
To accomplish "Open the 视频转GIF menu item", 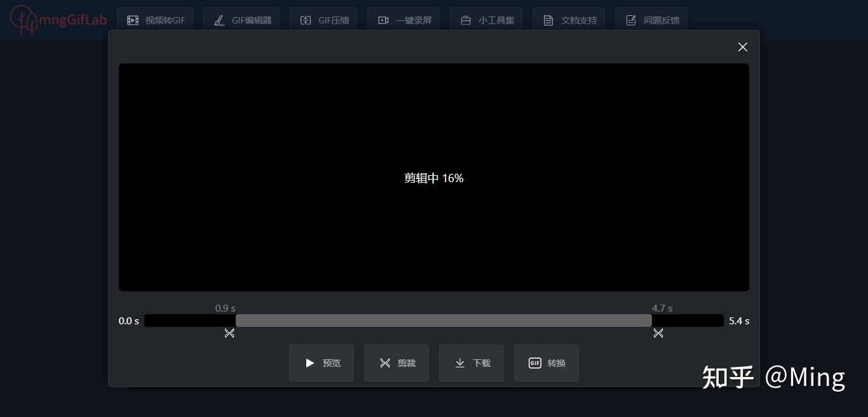I will 155,20.
